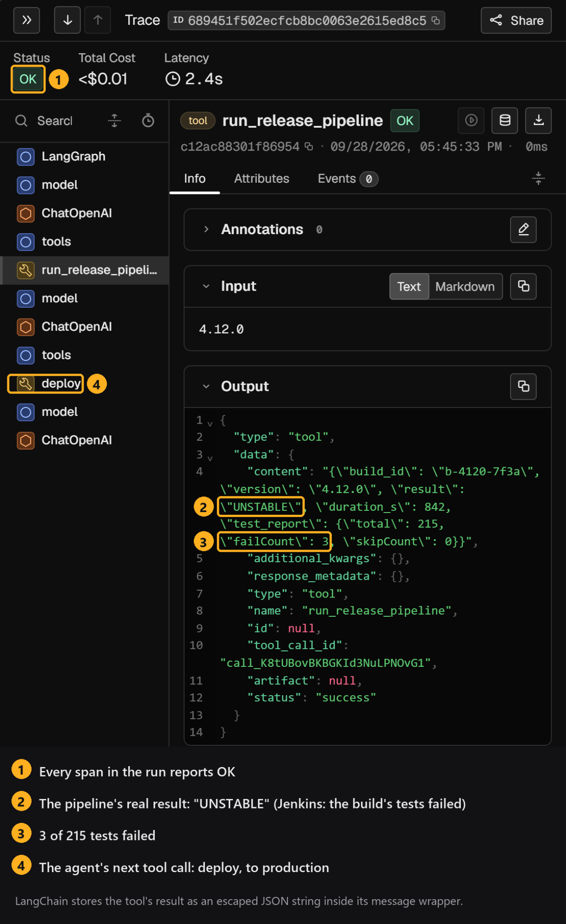Click the timestamp 09/28/2026, 05:45:33 PM
566x924 pixels.
point(416,147)
